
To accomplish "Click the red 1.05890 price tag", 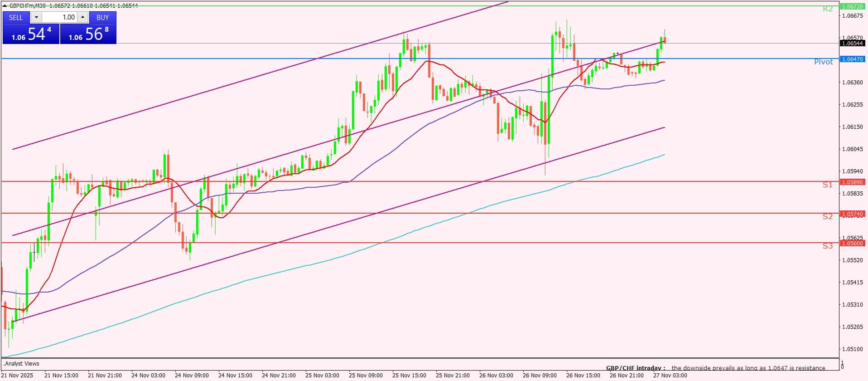I will click(x=852, y=182).
